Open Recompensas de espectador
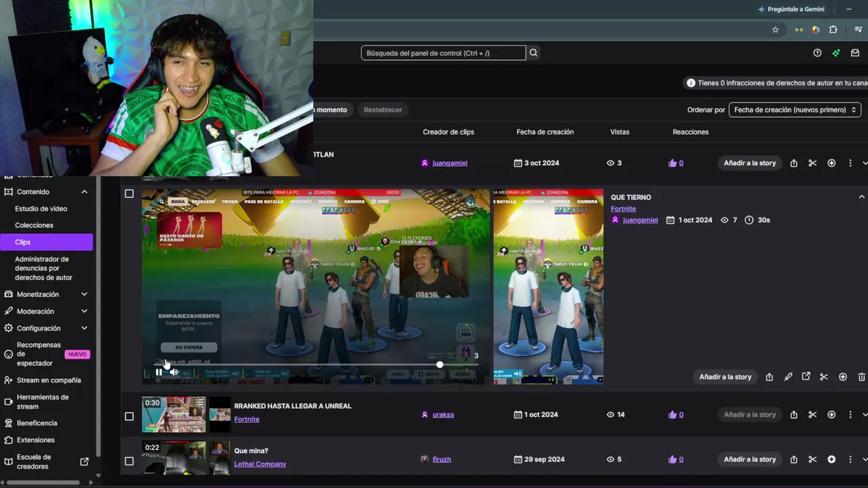 [x=39, y=354]
